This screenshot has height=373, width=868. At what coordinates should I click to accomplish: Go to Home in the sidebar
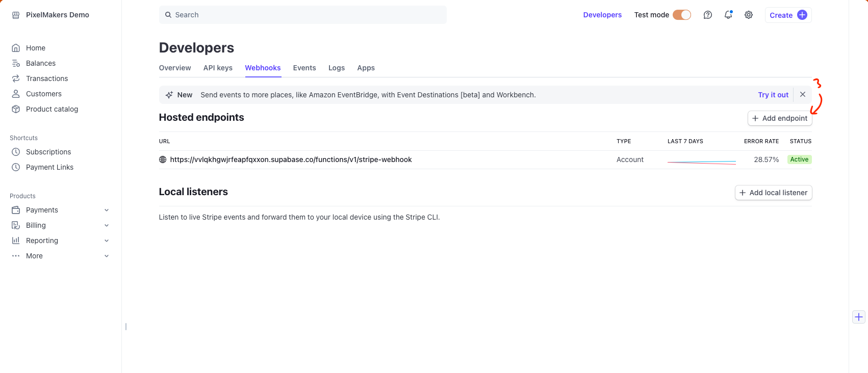(x=36, y=48)
